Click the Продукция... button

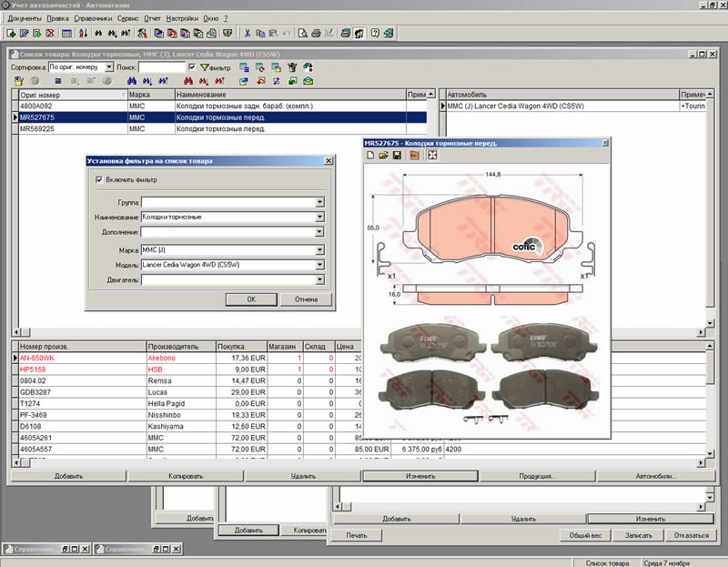(537, 476)
